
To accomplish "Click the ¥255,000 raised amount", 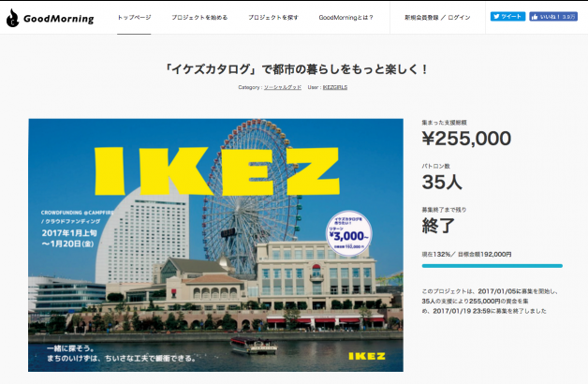I will click(x=466, y=139).
